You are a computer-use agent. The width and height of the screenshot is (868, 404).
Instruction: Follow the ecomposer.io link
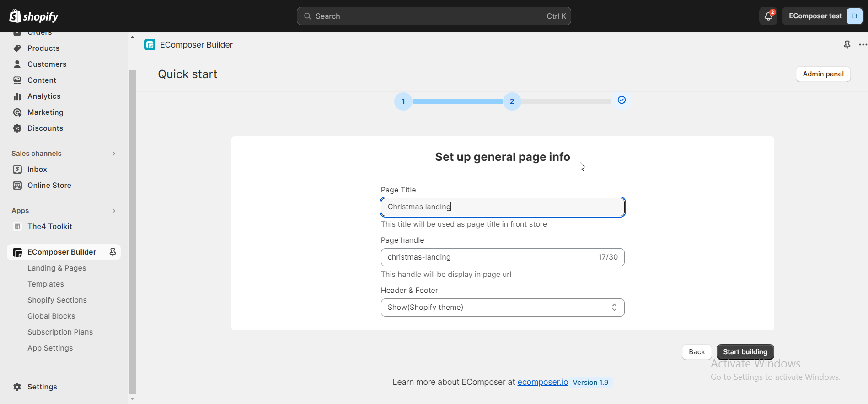point(542,382)
